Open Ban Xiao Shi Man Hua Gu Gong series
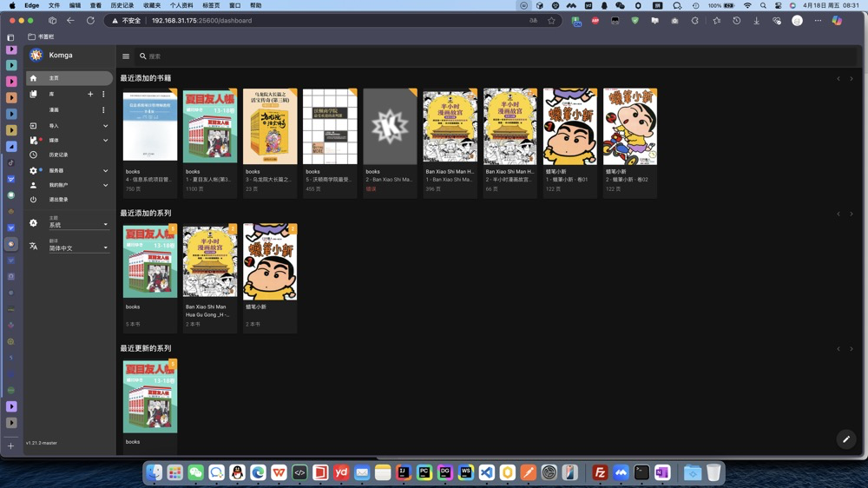The height and width of the screenshot is (488, 868). pyautogui.click(x=210, y=260)
